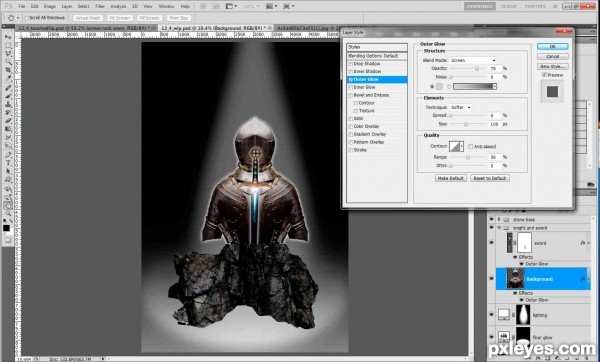The image size is (600, 362).
Task: Click the Opacity slider handle
Action: click(477, 69)
